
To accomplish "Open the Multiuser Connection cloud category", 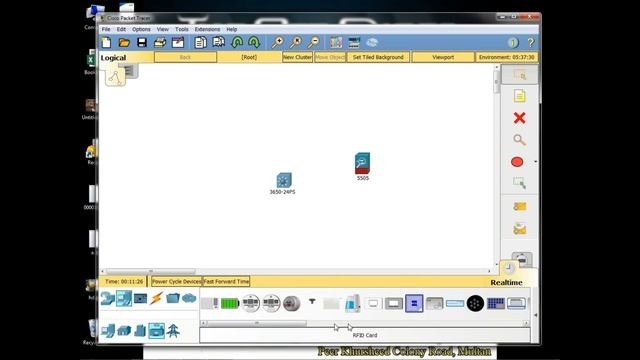I will click(x=189, y=298).
